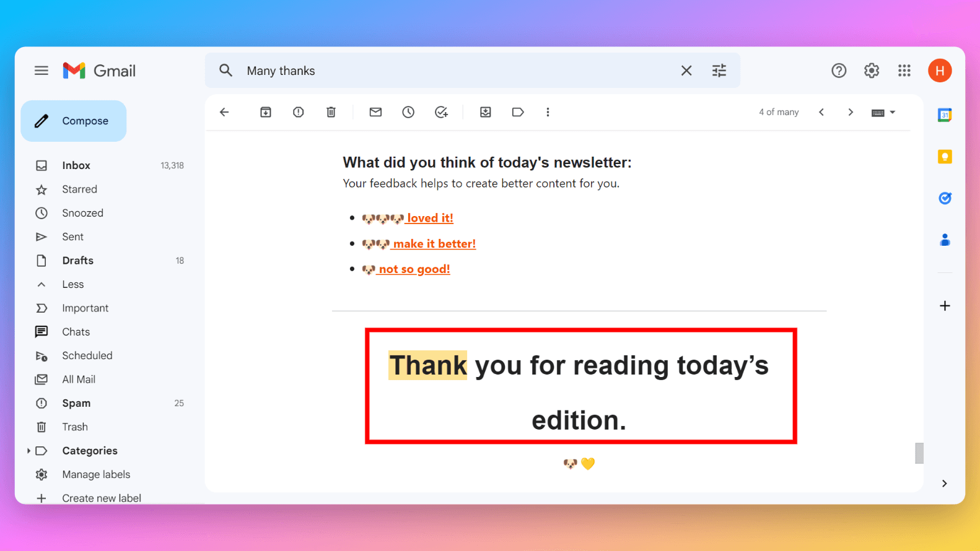Archive this email with the archive icon
The height and width of the screenshot is (551, 980).
266,112
